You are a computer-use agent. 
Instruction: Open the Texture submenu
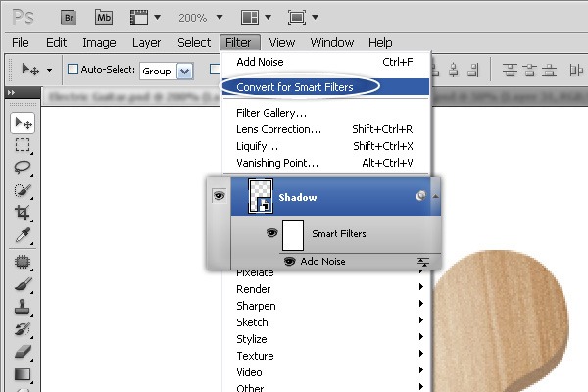coord(326,356)
